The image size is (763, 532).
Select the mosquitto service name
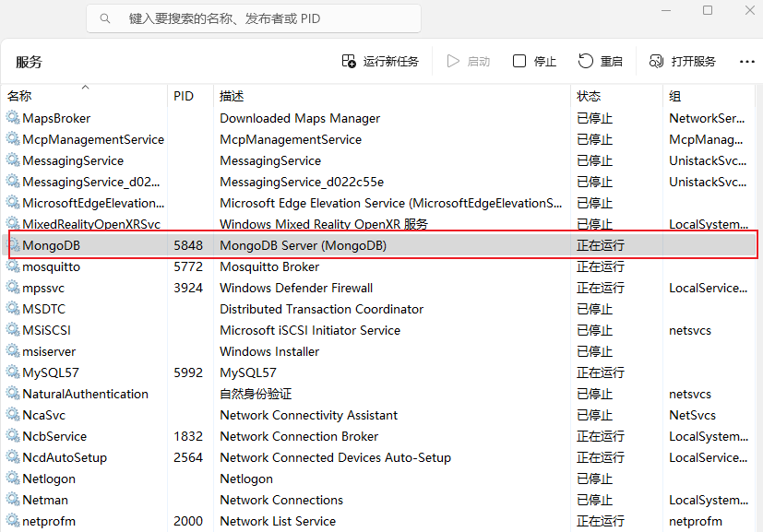click(51, 267)
